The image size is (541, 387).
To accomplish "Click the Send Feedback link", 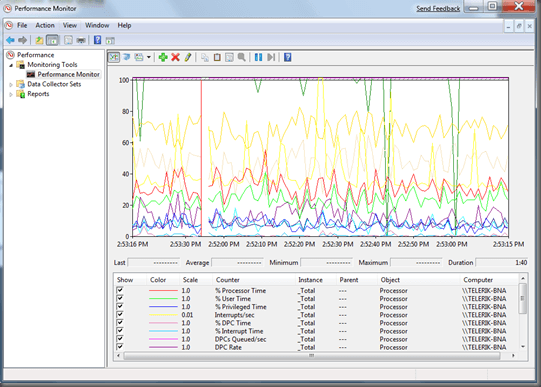I will [438, 9].
